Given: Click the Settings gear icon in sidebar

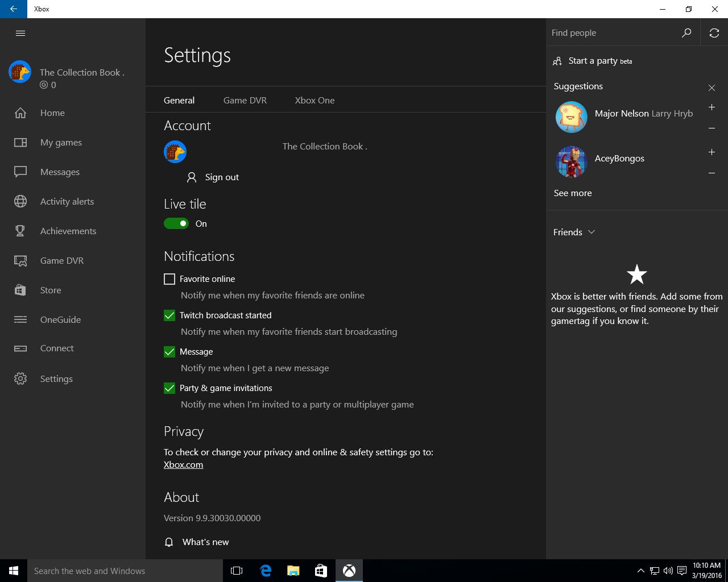Looking at the screenshot, I should [20, 379].
